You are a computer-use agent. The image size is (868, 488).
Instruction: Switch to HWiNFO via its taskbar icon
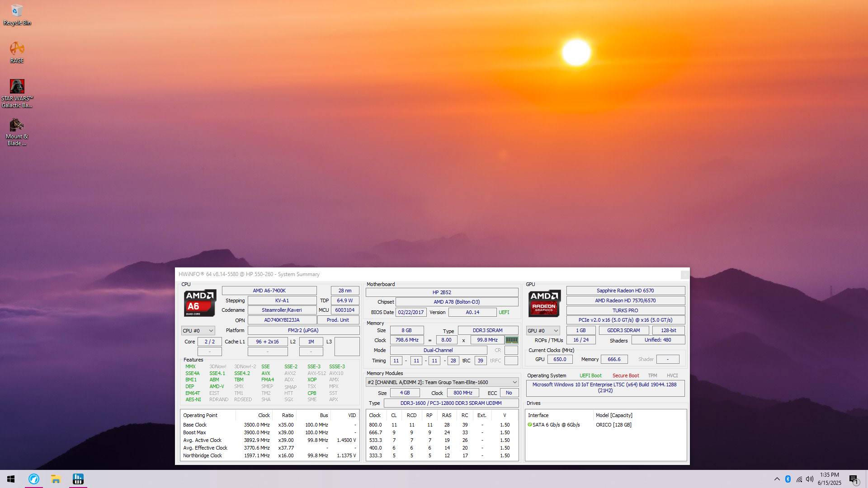78,479
